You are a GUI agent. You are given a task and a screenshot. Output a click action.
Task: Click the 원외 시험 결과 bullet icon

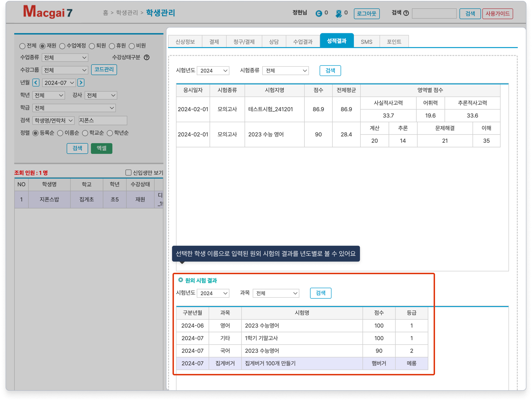(x=180, y=280)
